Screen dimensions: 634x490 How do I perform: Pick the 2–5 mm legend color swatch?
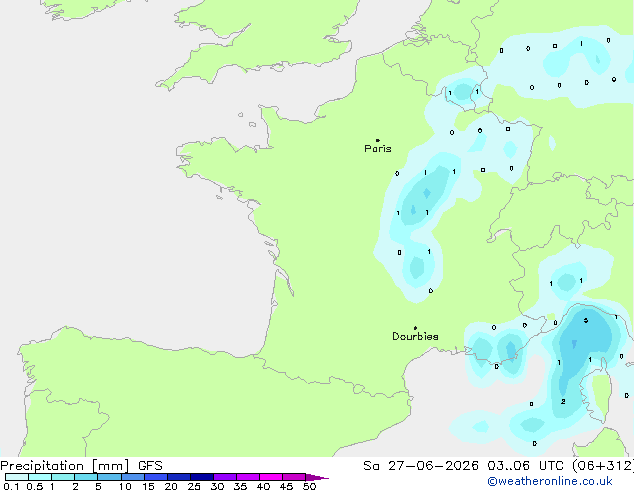86,477
